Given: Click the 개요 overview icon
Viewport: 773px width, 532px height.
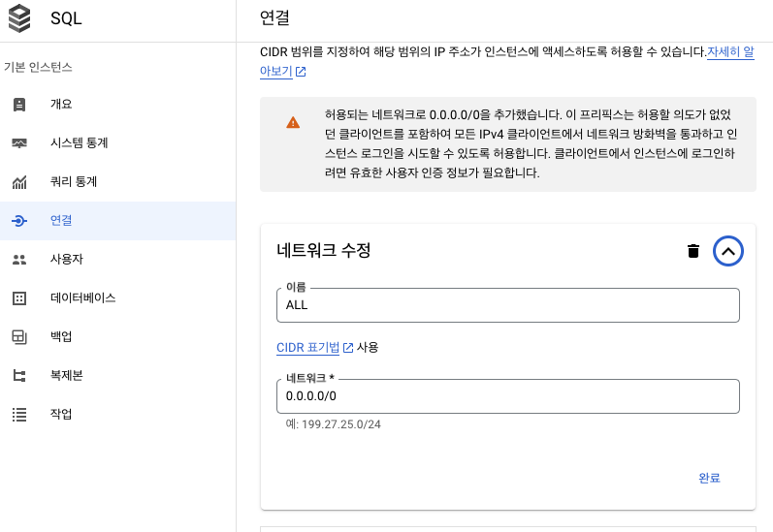Looking at the screenshot, I should click(x=19, y=105).
